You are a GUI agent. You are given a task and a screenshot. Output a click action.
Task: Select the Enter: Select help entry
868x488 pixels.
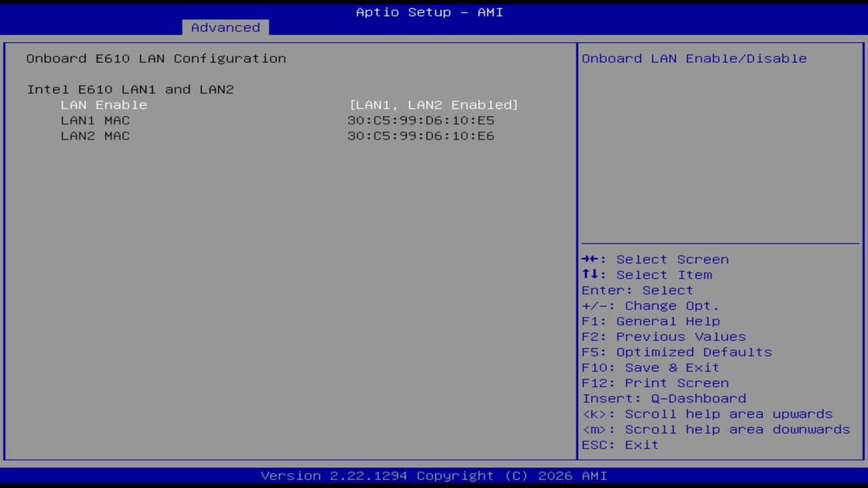637,290
